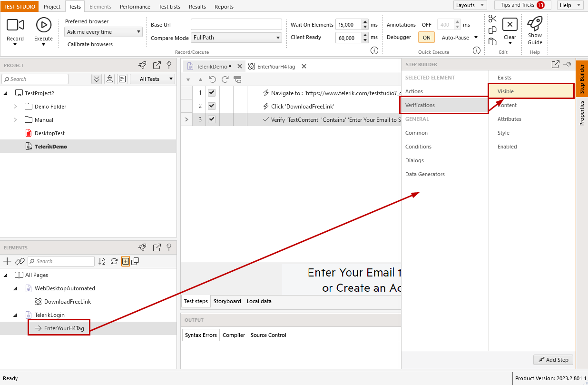This screenshot has height=385, width=588.
Task: Open the Layouts dropdown
Action: click(x=470, y=5)
